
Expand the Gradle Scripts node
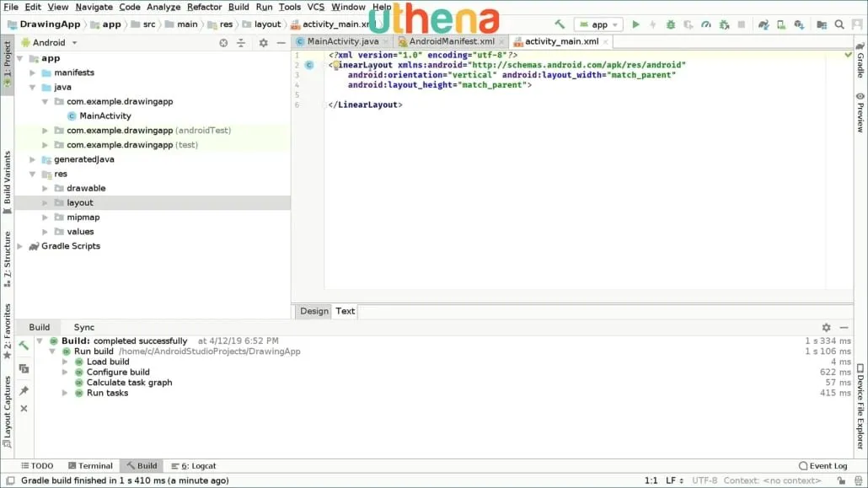point(20,246)
